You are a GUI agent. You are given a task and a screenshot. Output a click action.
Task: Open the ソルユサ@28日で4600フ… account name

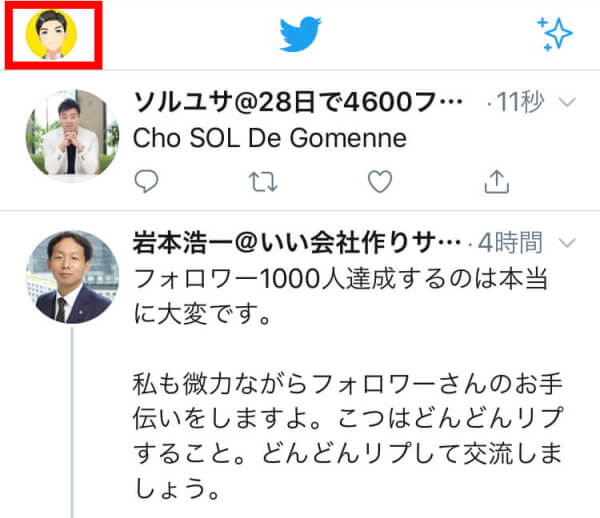point(298,102)
